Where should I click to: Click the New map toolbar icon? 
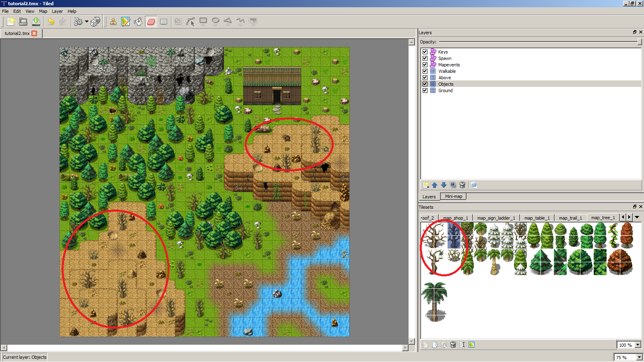(11, 22)
